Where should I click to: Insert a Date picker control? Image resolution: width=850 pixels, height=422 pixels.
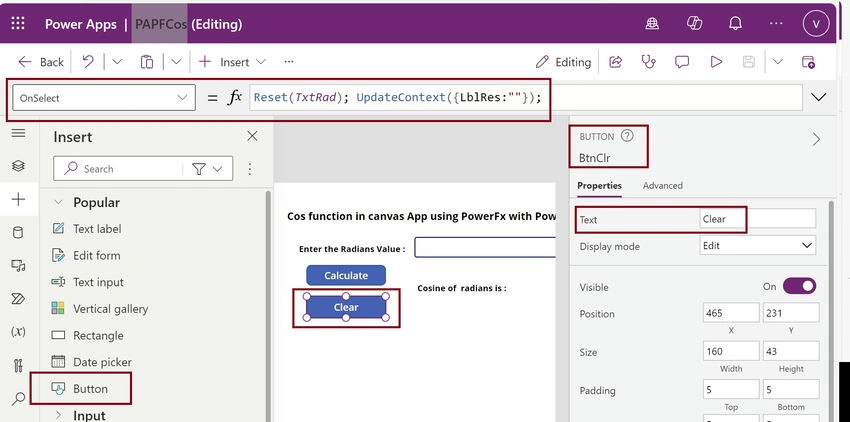click(91, 362)
